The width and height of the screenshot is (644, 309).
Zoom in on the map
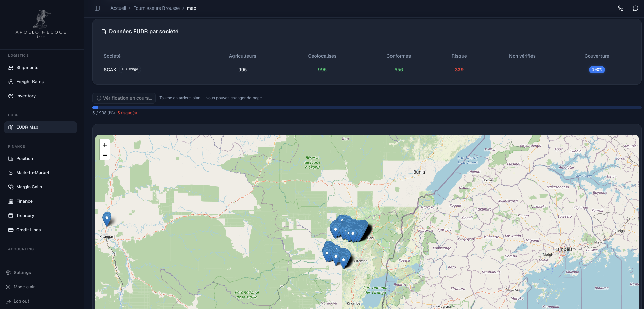click(x=105, y=145)
